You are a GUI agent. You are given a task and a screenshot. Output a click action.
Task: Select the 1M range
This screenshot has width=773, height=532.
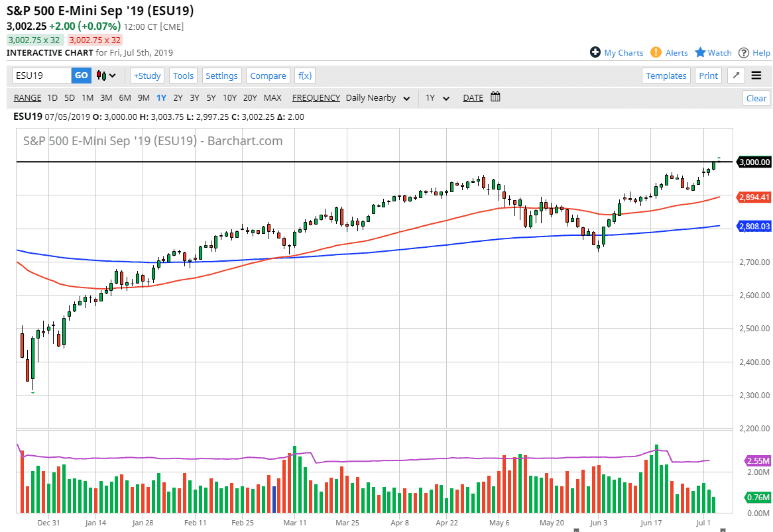[x=88, y=97]
